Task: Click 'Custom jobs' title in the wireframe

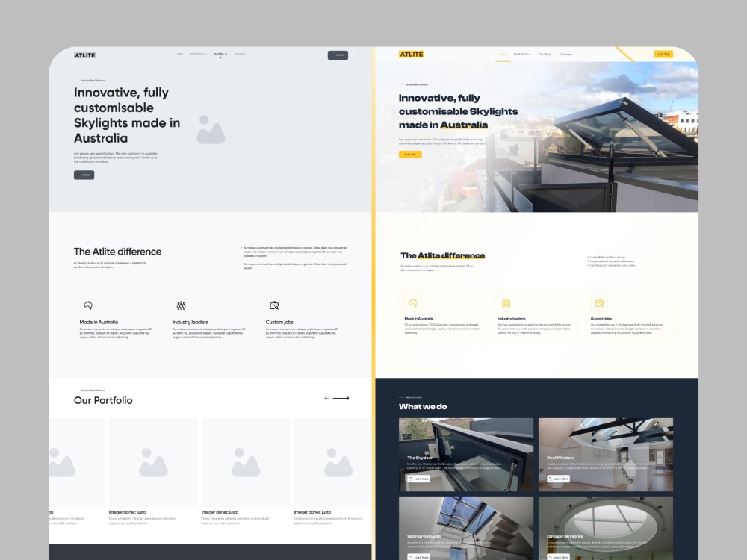Action: (279, 322)
